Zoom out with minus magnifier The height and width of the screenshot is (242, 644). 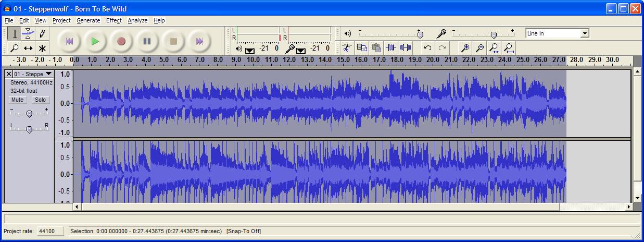point(480,47)
